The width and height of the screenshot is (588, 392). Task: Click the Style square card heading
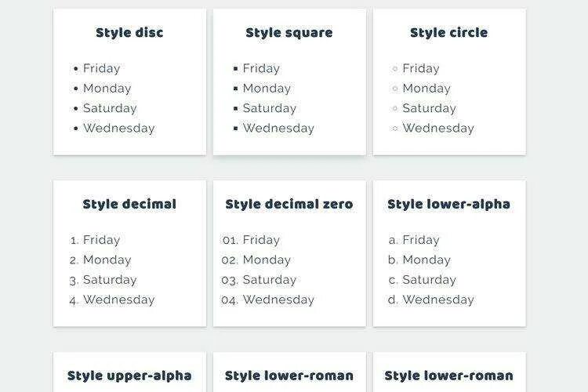[x=289, y=33]
